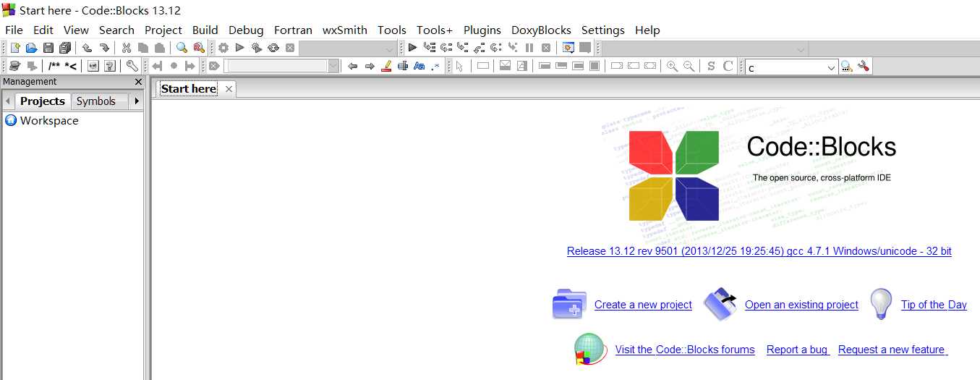Click the Replace icon next to Find
The height and width of the screenshot is (380, 980).
point(198,48)
